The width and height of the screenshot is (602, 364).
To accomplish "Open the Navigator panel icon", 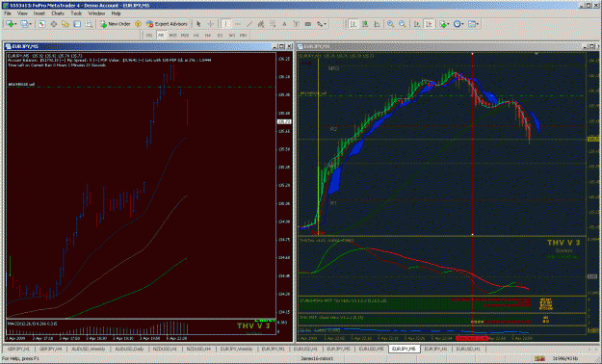I will point(65,24).
